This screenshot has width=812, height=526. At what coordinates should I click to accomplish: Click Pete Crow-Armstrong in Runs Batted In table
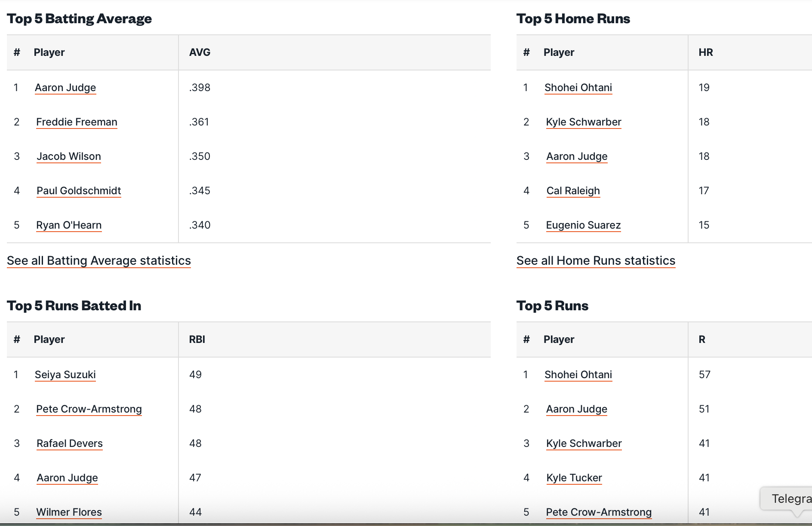click(89, 409)
